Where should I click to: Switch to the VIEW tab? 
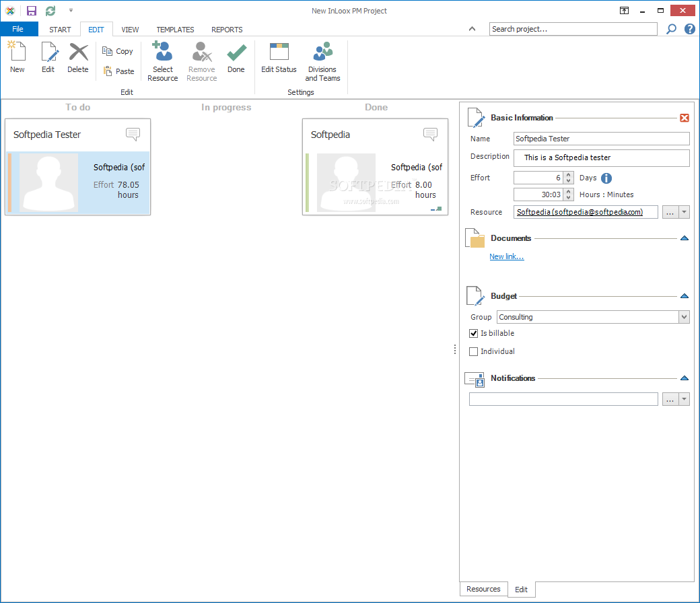click(x=130, y=30)
